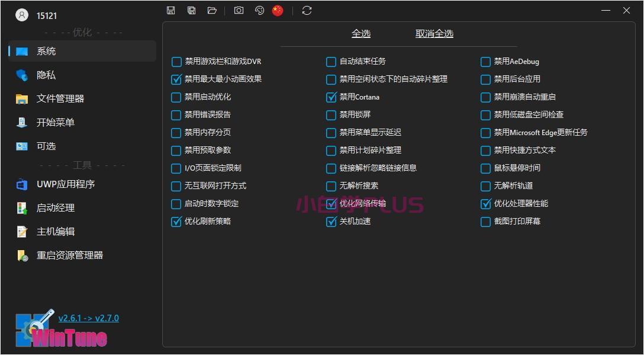Enable 自动结束任务 checkbox

[x=331, y=62]
